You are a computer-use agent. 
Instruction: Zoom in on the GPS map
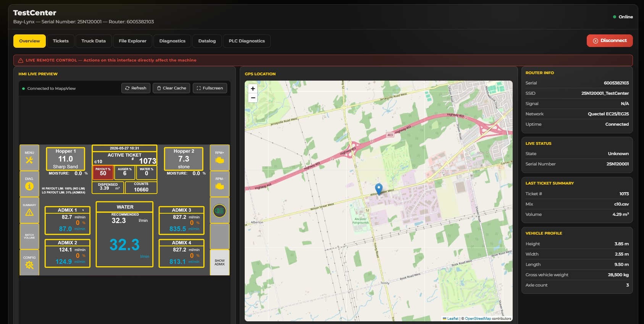(x=253, y=89)
